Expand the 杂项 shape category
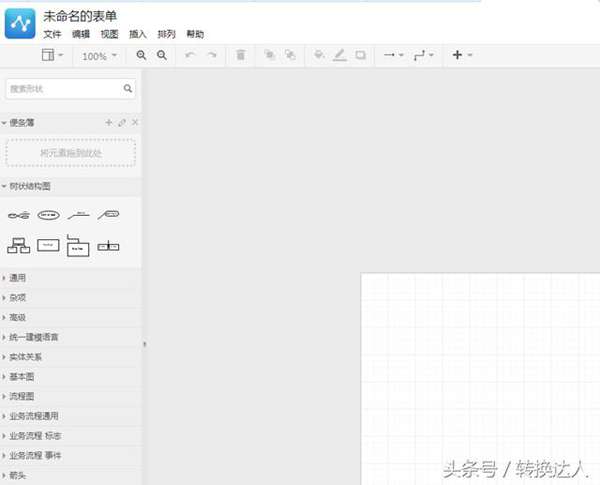This screenshot has height=485, width=600. 71,298
